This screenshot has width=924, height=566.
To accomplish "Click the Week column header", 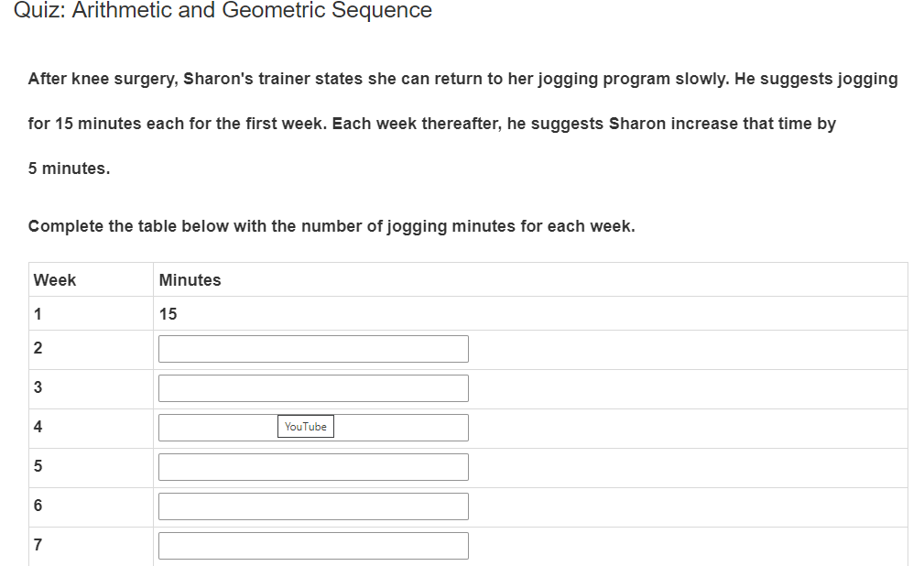I will (55, 280).
